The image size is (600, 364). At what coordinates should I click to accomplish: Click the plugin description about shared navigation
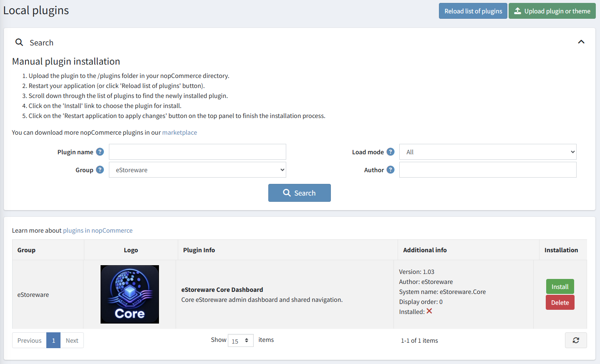tap(262, 300)
